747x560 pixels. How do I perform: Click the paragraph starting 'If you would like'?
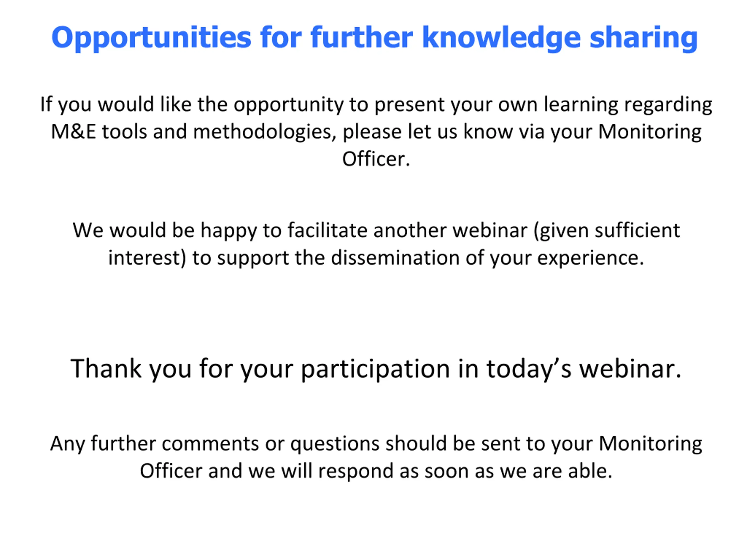tap(376, 132)
